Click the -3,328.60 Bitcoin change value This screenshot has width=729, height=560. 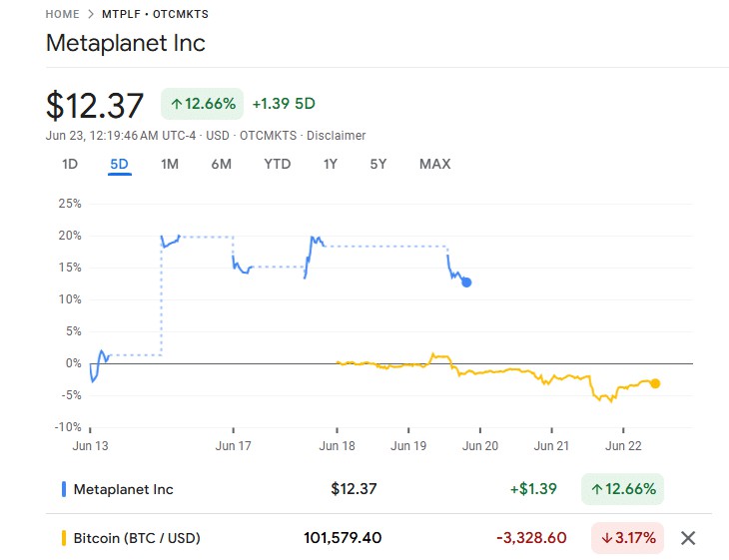pyautogui.click(x=531, y=538)
